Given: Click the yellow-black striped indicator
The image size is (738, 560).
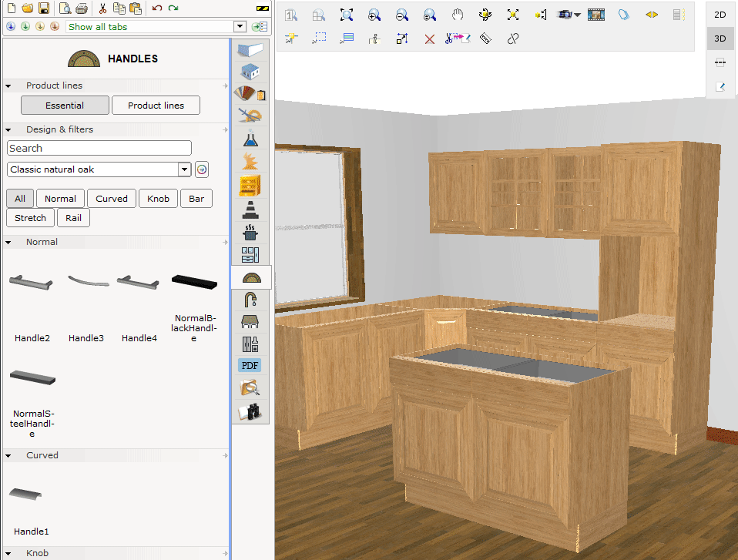Looking at the screenshot, I should (x=262, y=8).
